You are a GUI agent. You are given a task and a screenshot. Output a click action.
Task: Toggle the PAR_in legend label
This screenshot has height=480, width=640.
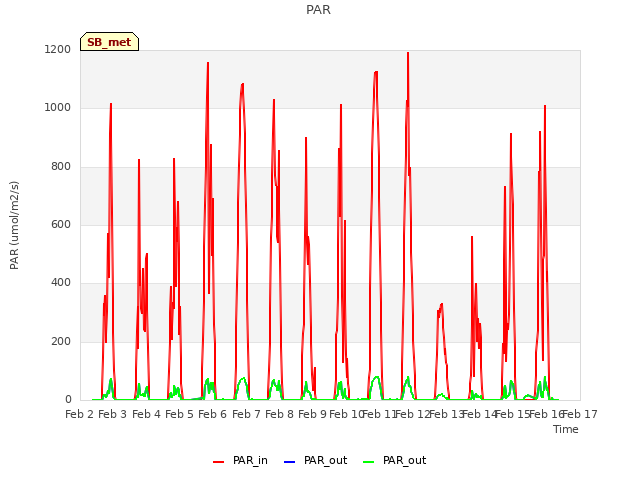[250, 460]
